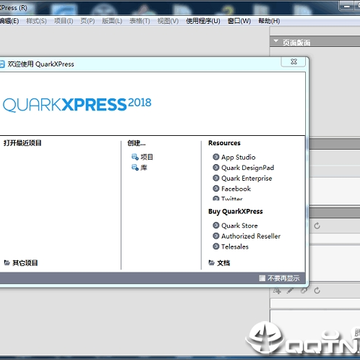Viewport: 360px width, 360px height.
Task: Open the 项目(I) menu
Action: point(63,21)
